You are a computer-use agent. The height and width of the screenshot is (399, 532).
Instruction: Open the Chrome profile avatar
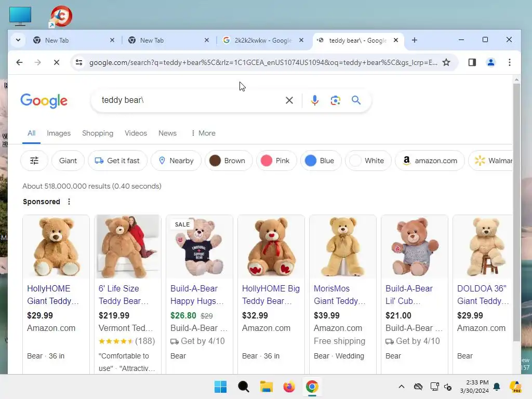point(490,62)
